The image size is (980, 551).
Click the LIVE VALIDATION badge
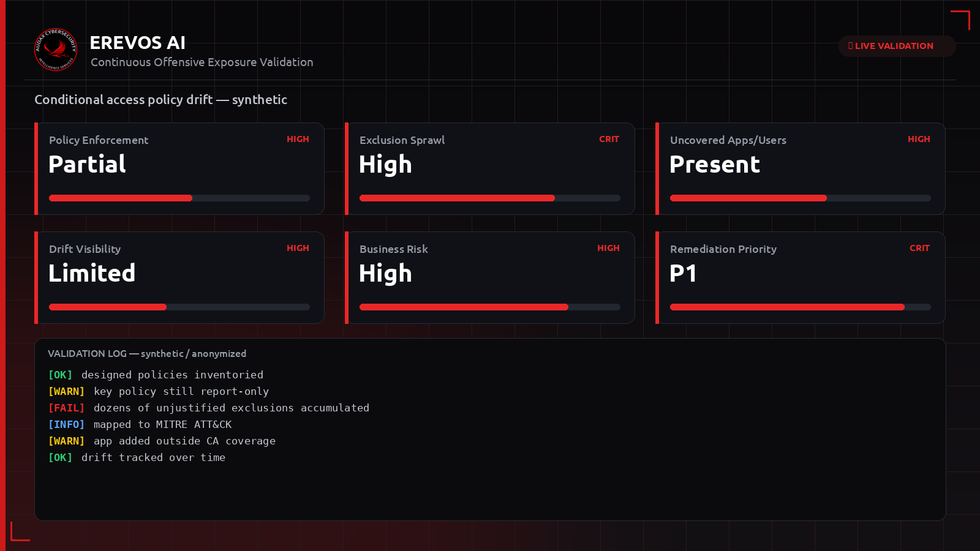(897, 46)
